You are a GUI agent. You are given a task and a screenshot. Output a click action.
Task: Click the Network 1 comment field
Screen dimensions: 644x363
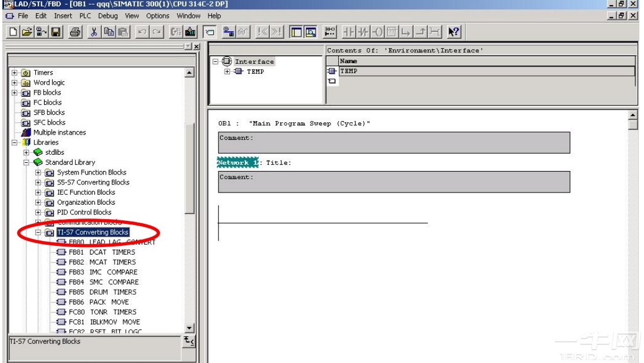pyautogui.click(x=394, y=182)
